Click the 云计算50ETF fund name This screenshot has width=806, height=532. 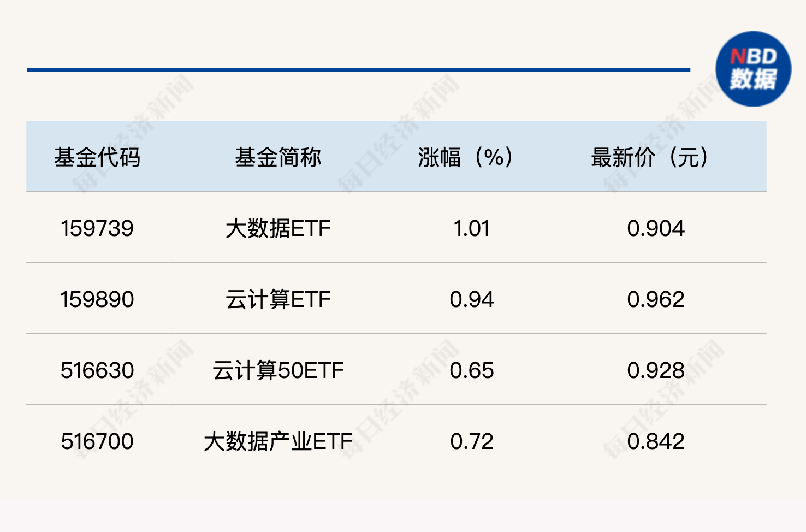(278, 370)
